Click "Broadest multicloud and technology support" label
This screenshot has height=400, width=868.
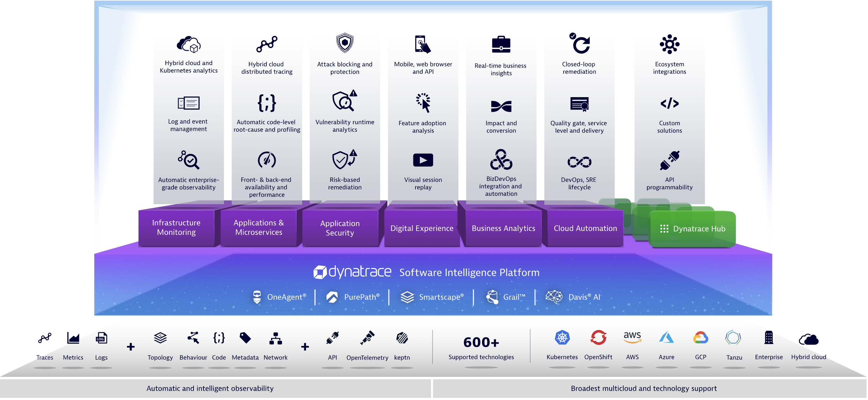pyautogui.click(x=644, y=388)
